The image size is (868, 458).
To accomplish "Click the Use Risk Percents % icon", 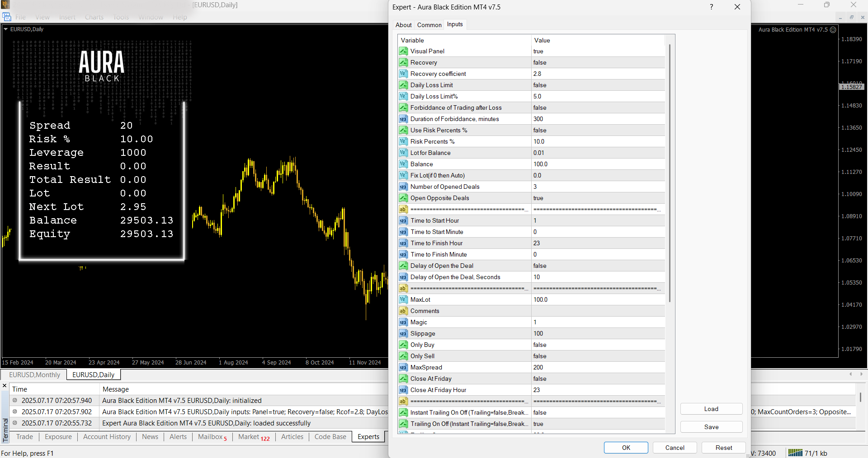I will point(403,130).
